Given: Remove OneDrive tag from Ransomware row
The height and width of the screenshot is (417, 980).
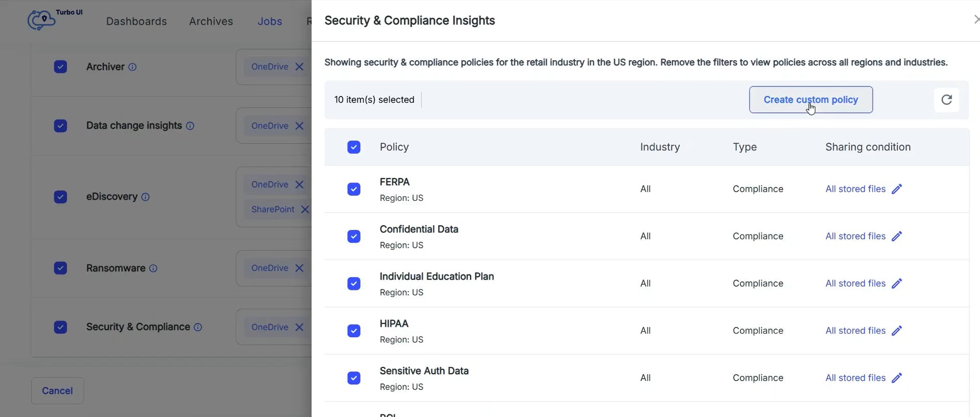Looking at the screenshot, I should [x=300, y=268].
